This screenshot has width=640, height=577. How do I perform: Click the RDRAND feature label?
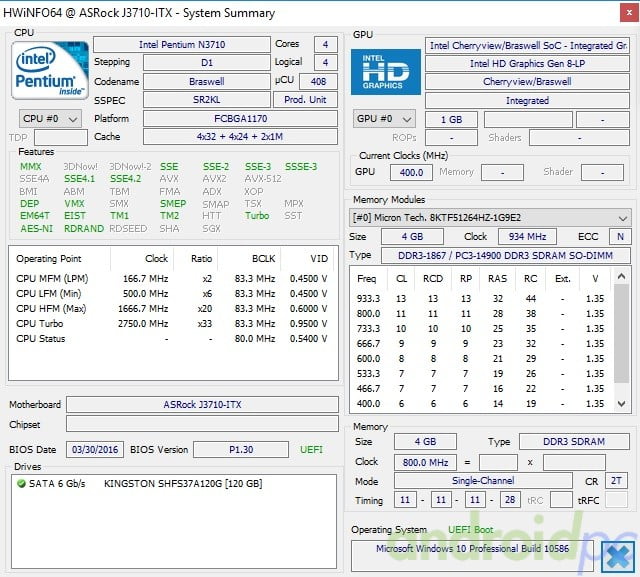click(x=84, y=229)
